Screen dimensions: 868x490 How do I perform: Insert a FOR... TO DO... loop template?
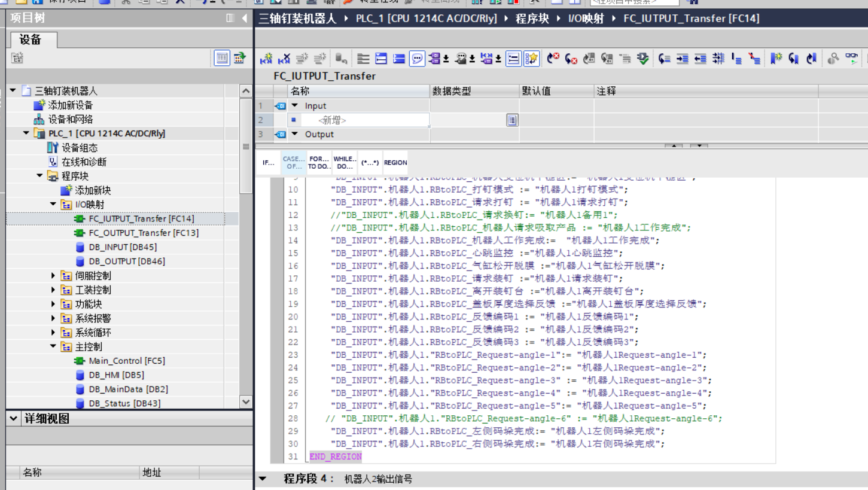tap(319, 163)
